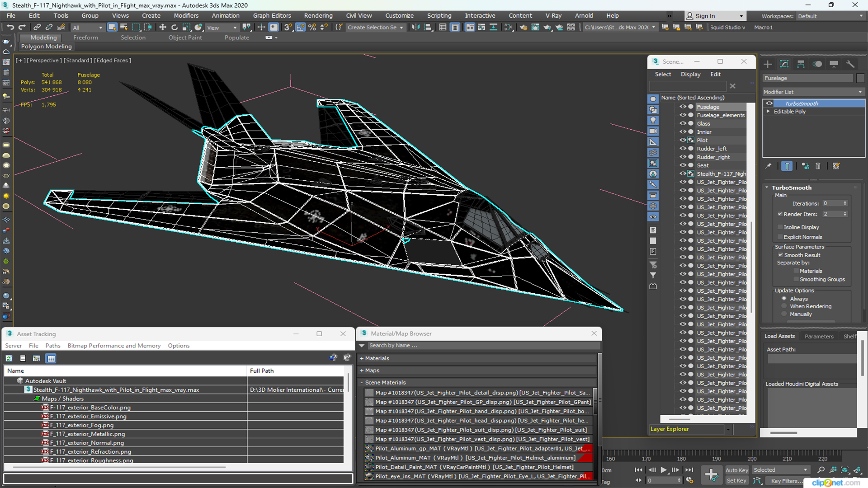Toggle Render Iters checkbox
The height and width of the screenshot is (488, 868).
[x=780, y=214]
